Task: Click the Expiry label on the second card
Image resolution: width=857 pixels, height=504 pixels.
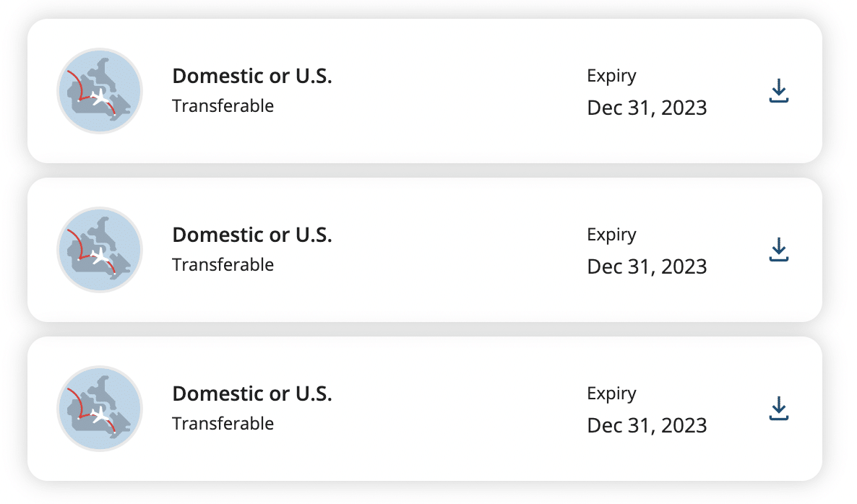Action: click(x=611, y=235)
